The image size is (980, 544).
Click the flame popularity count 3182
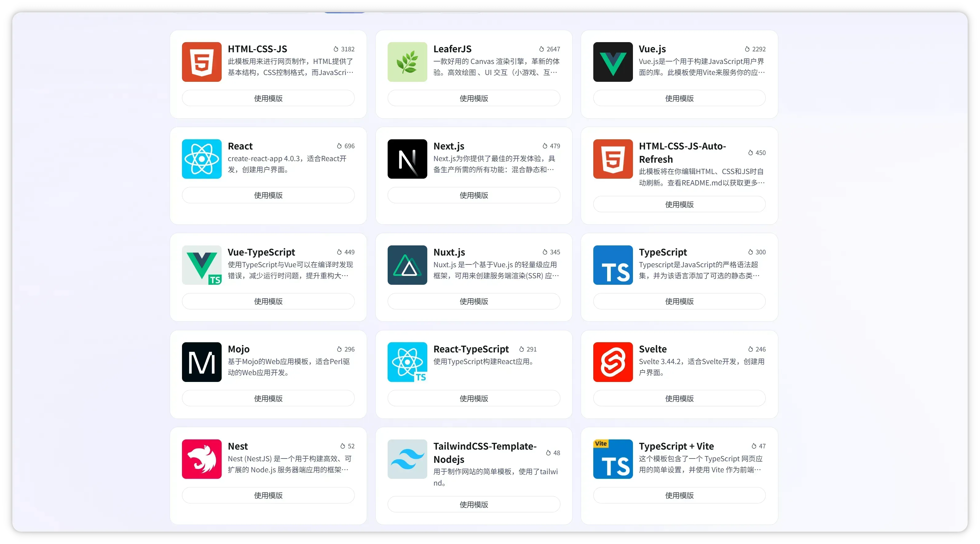pyautogui.click(x=344, y=49)
